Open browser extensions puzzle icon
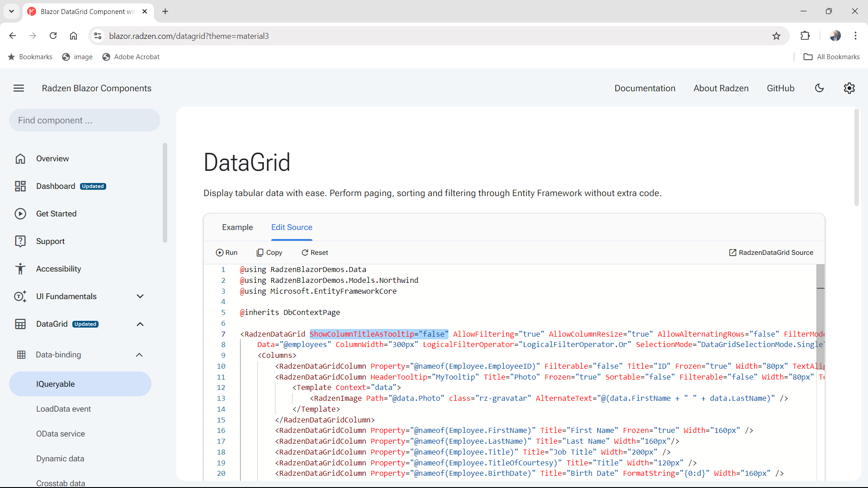 pyautogui.click(x=805, y=36)
